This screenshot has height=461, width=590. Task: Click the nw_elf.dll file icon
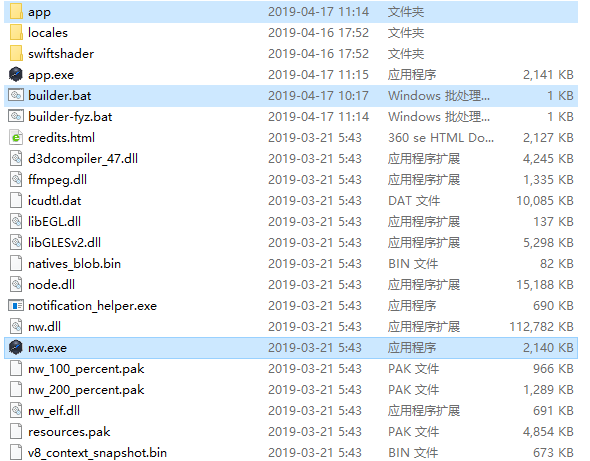click(x=16, y=411)
